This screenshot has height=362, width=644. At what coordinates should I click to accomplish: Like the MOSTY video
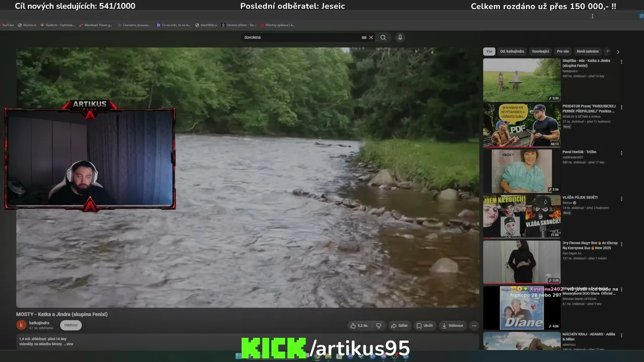click(x=360, y=326)
